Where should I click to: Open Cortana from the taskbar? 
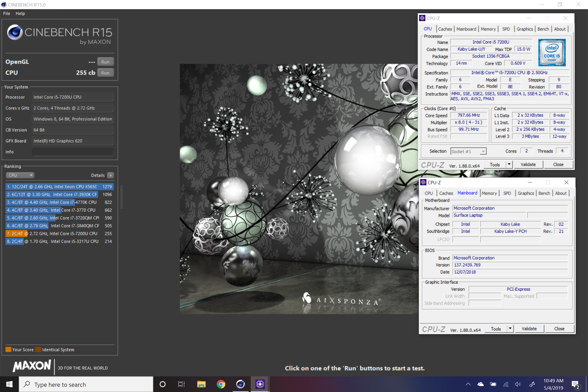pyautogui.click(x=163, y=384)
